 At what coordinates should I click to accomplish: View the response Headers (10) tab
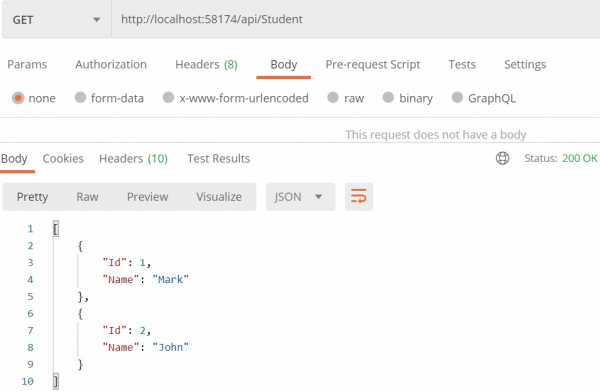click(133, 158)
